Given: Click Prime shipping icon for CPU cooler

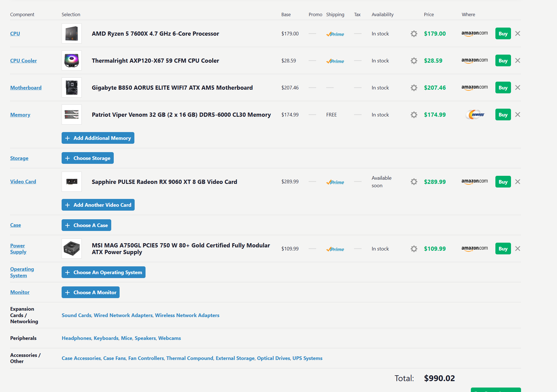Looking at the screenshot, I should coord(335,61).
